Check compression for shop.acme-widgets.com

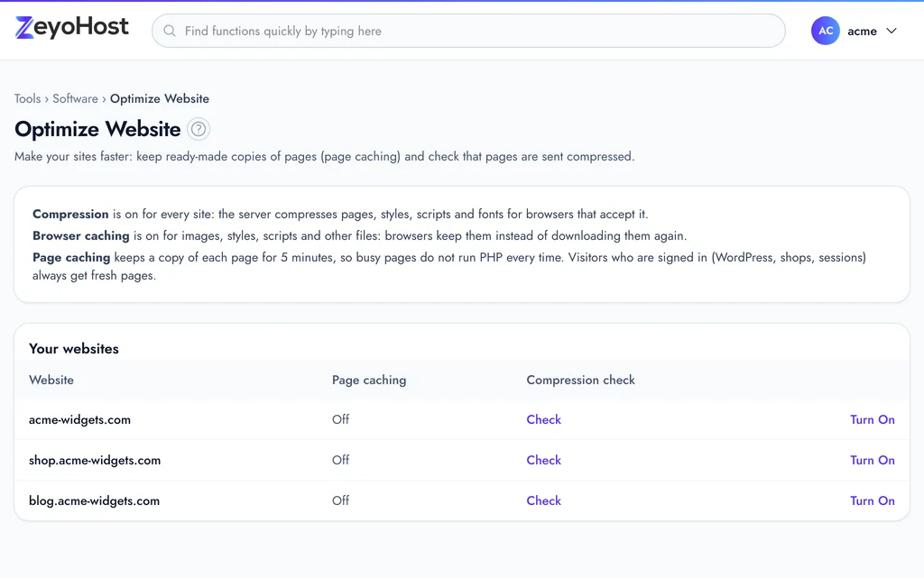(x=543, y=460)
